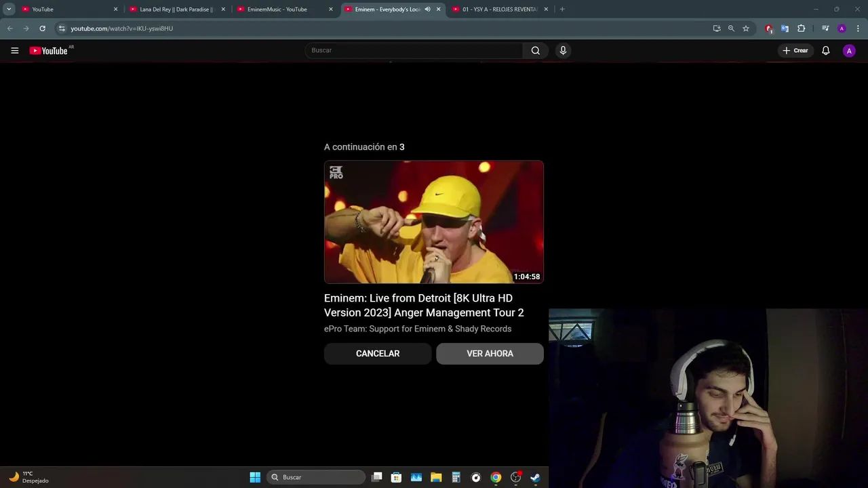Screen dimensions: 868x488
Task: Click the Crear button
Action: coord(795,50)
